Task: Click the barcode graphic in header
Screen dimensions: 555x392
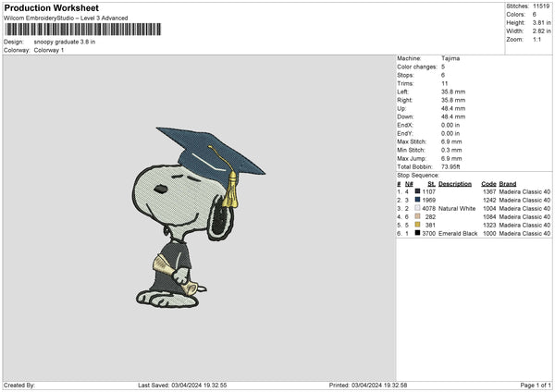Action: click(x=83, y=30)
